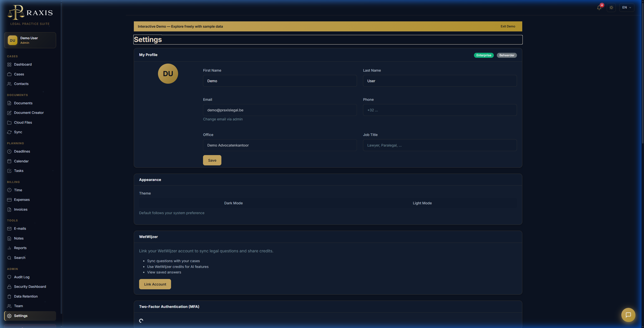The image size is (644, 328).
Task: Click 'Default follows your system preference' text
Action: (x=172, y=213)
